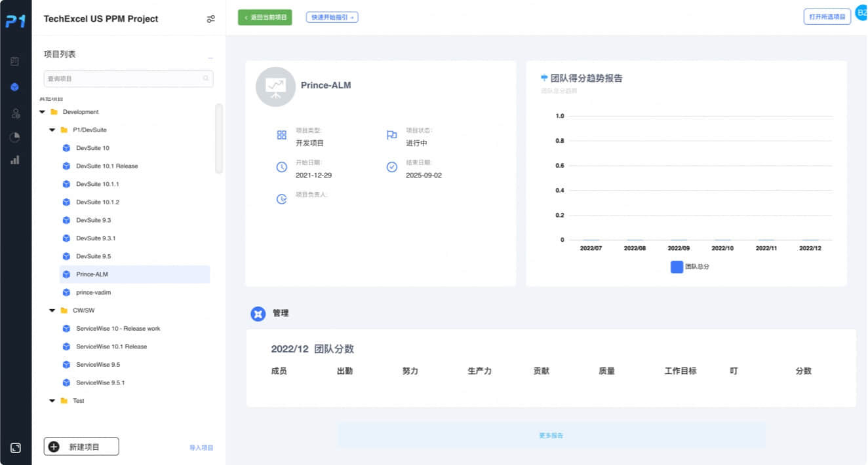The width and height of the screenshot is (868, 465).
Task: Collapse the Test folder arrow
Action: 52,401
